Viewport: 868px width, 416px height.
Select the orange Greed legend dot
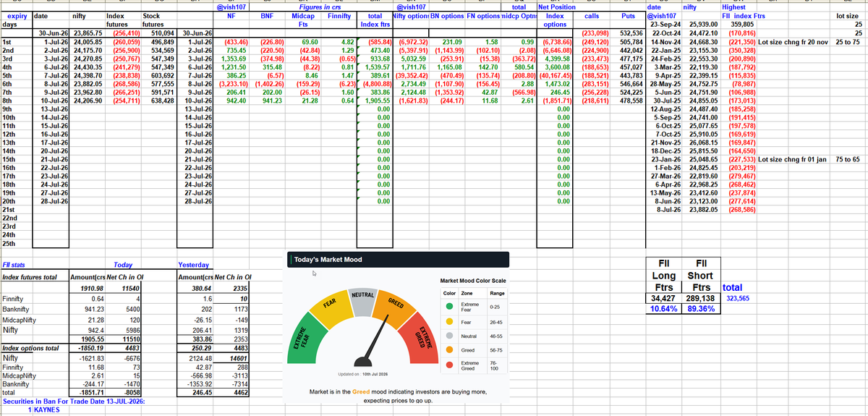coord(448,350)
